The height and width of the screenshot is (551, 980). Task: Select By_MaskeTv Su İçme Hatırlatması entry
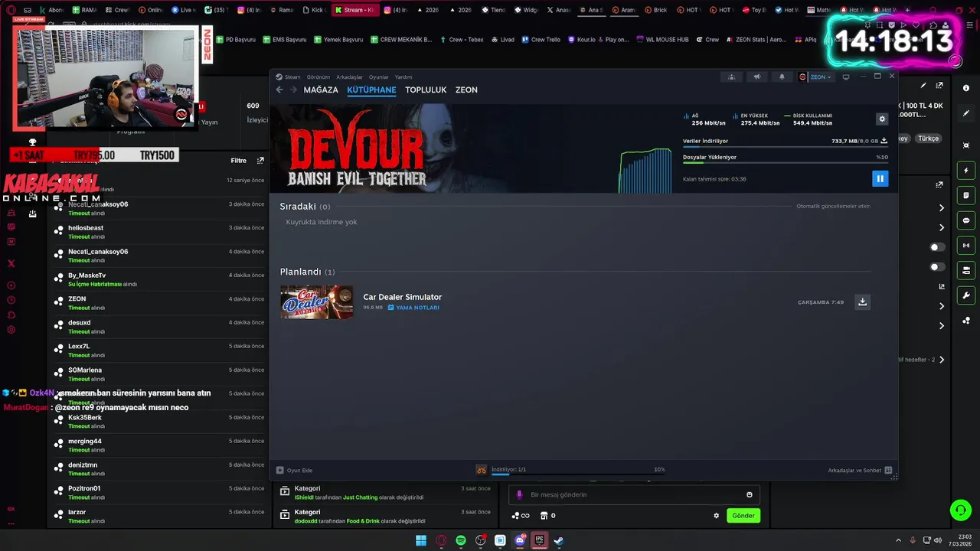pos(159,279)
